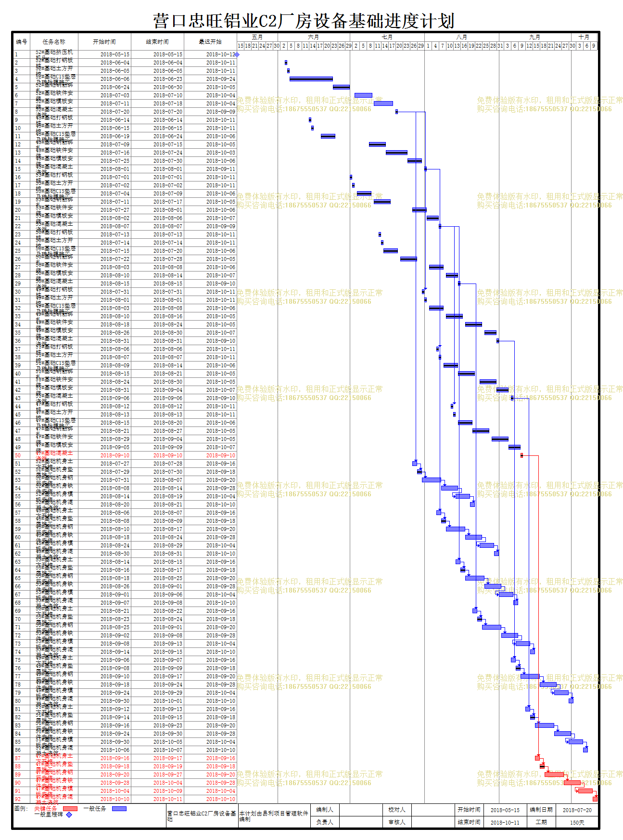This screenshot has width=623, height=840.
Task: Click the 七月 month header in timeline
Action: coord(387,37)
